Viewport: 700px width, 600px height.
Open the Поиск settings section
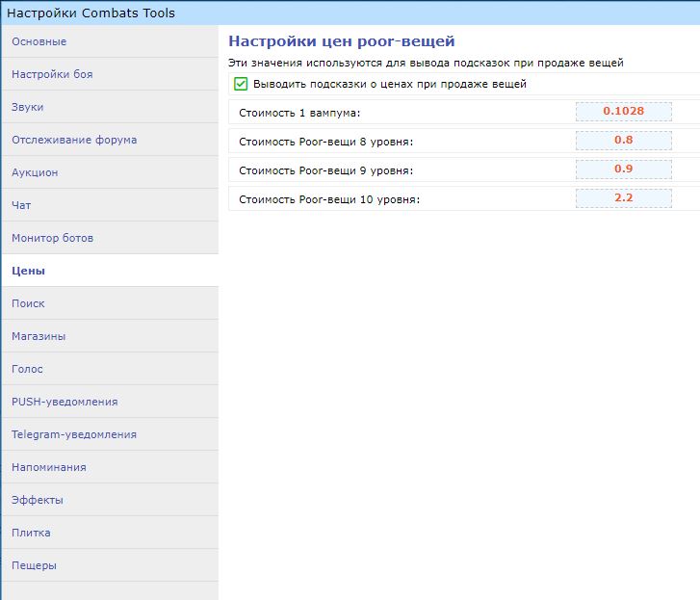(111, 303)
